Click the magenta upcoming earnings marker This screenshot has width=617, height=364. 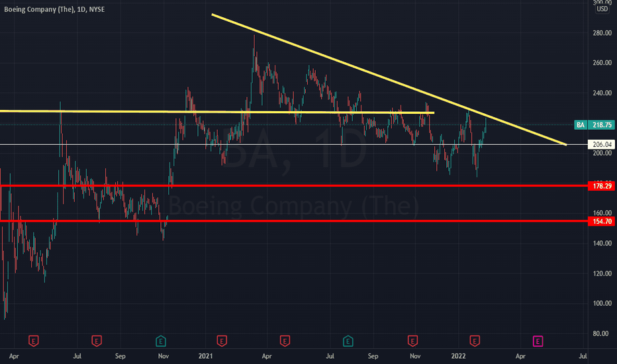tap(538, 341)
